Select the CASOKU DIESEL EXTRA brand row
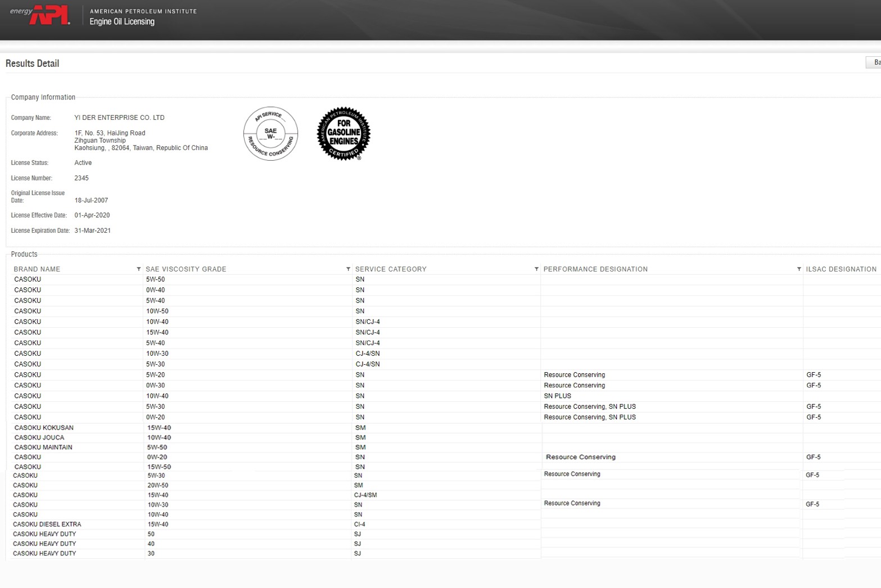This screenshot has height=588, width=881. click(47, 524)
